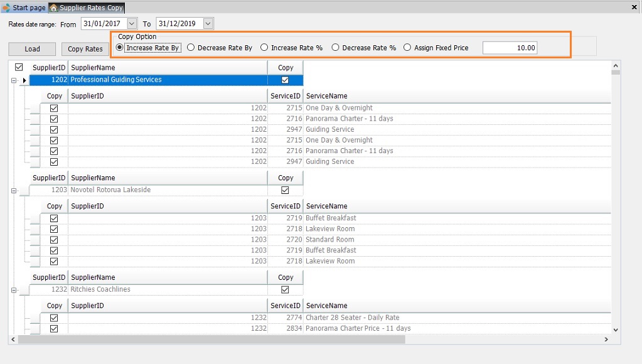
Task: Open the From date dropdown
Action: [x=131, y=24]
